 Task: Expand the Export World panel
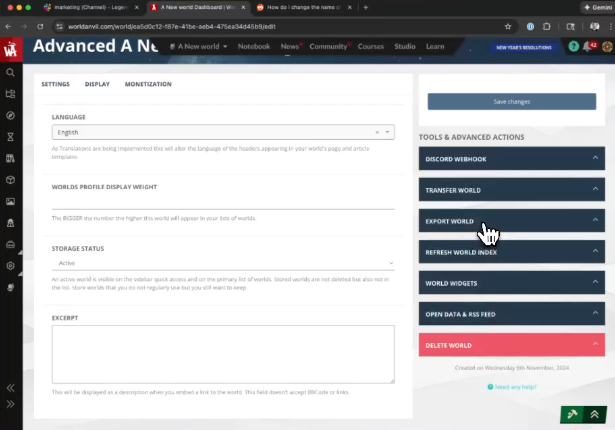tap(511, 220)
